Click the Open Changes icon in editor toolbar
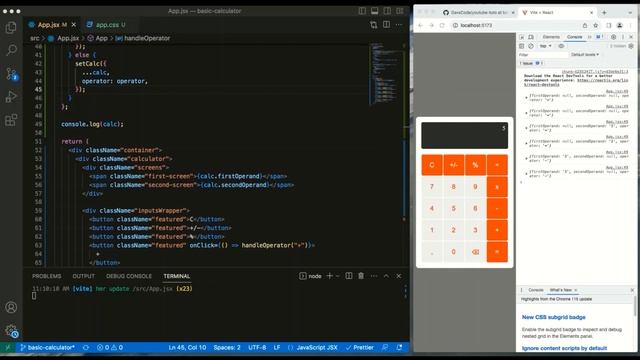 point(373,25)
